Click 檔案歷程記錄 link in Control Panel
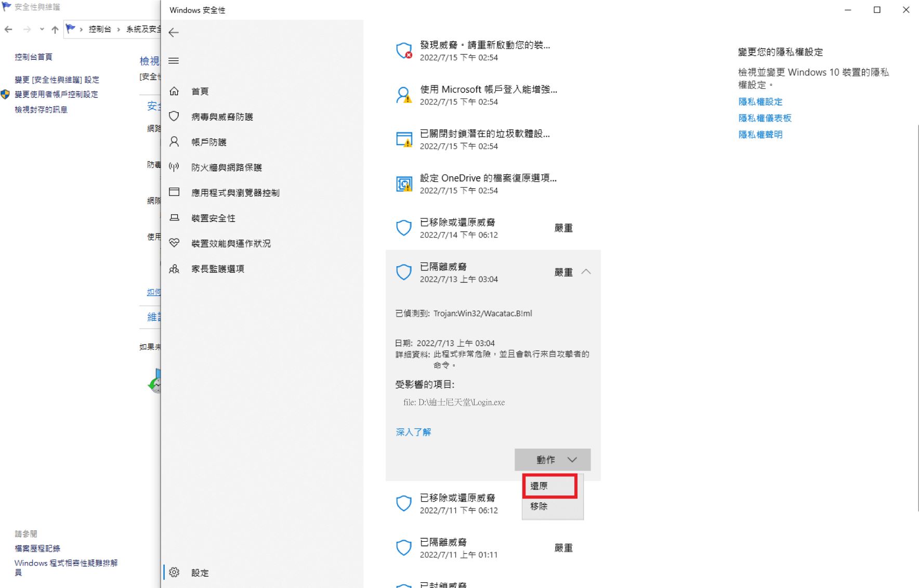This screenshot has height=588, width=919. click(x=37, y=548)
